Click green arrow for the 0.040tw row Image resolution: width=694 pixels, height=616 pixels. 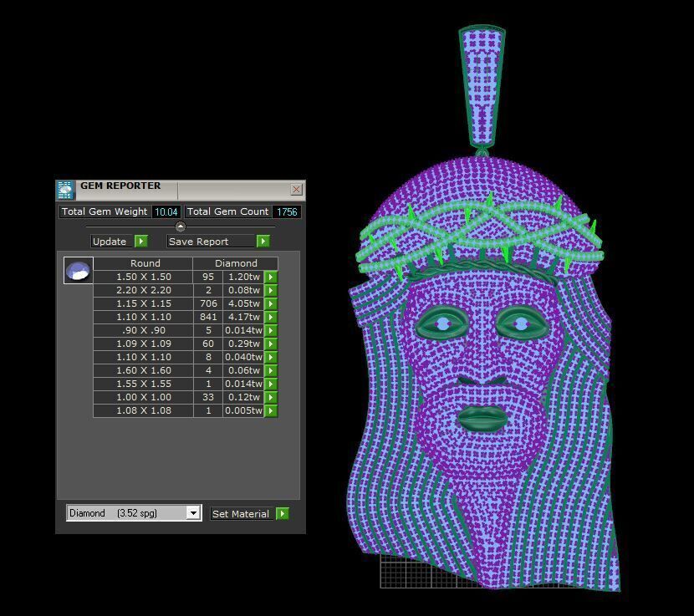(271, 357)
